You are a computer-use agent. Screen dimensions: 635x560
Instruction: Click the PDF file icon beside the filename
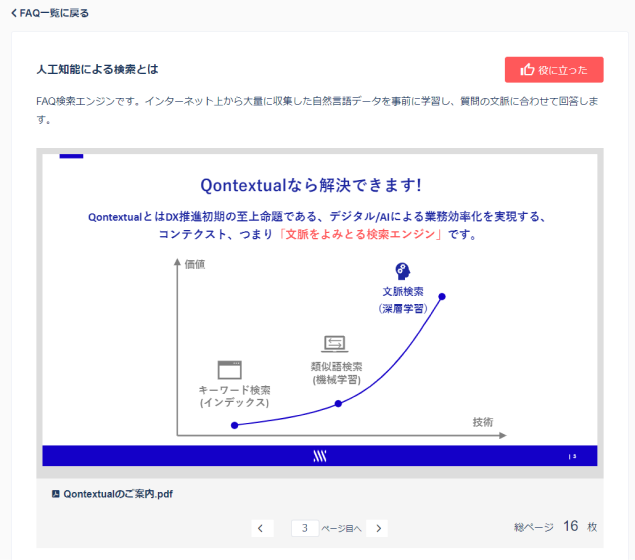point(55,494)
